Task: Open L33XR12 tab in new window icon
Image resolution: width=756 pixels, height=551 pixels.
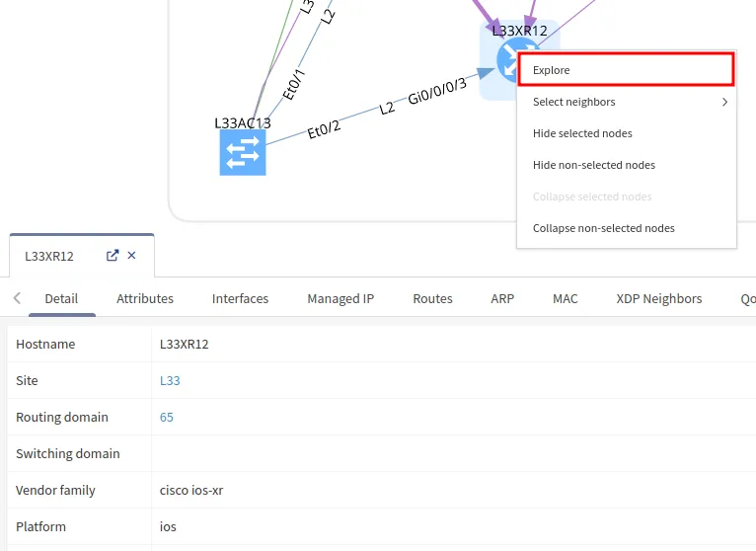Action: [x=113, y=255]
